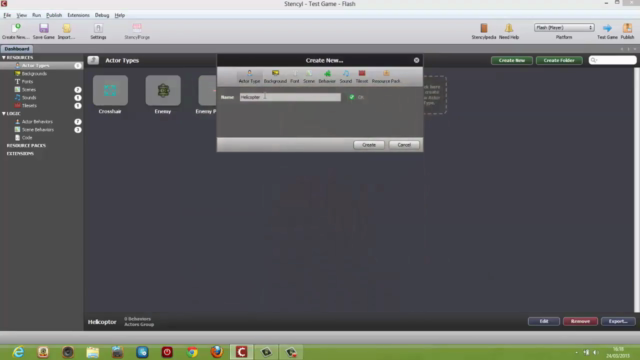
Task: Click the Name input field
Action: (x=290, y=97)
